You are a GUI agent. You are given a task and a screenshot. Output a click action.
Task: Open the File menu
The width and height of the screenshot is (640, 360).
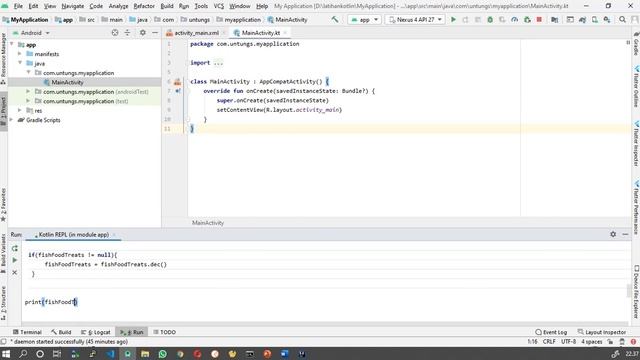click(x=18, y=6)
